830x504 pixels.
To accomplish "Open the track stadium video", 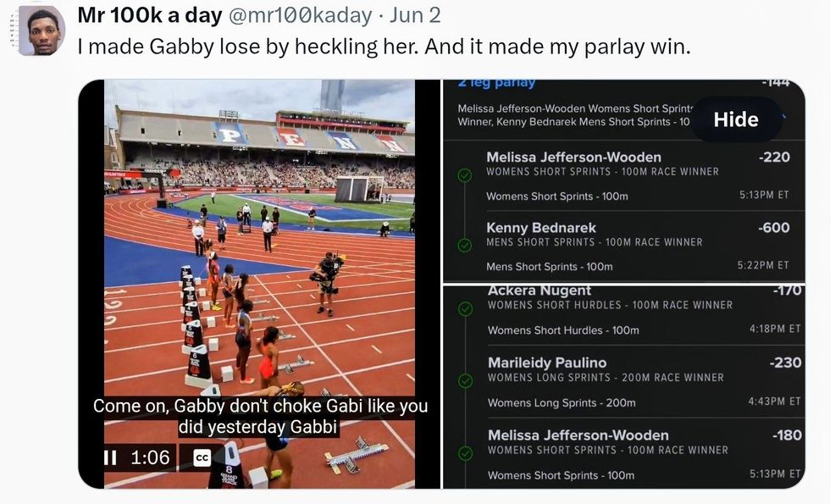I will 258,254.
